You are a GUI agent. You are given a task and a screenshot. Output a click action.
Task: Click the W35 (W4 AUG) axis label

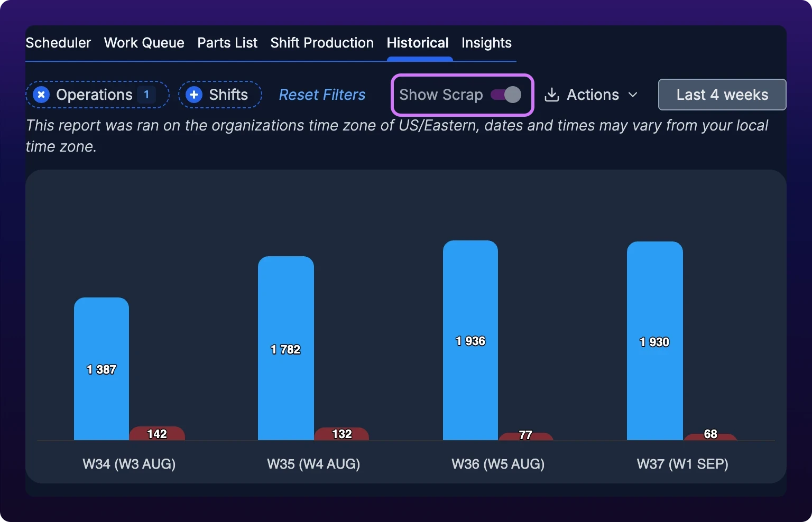pos(313,464)
